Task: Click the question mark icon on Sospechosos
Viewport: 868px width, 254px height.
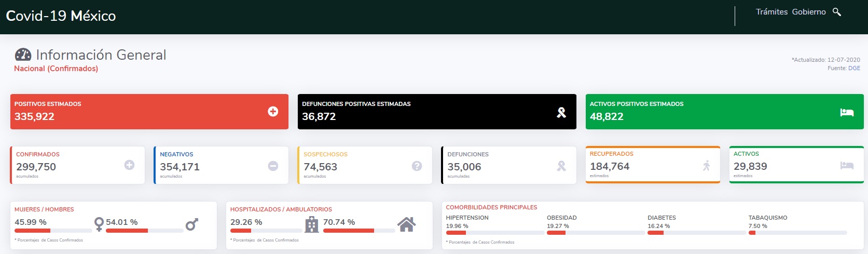Action: (417, 166)
